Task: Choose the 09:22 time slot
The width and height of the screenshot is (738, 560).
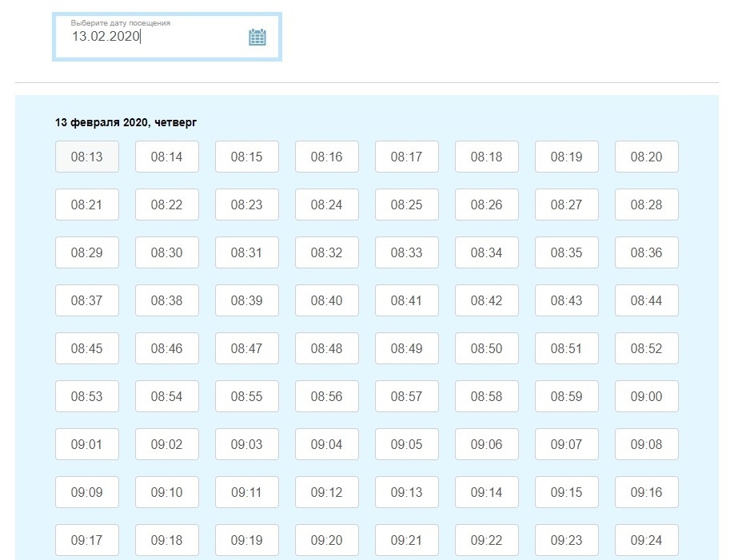Action: click(487, 540)
